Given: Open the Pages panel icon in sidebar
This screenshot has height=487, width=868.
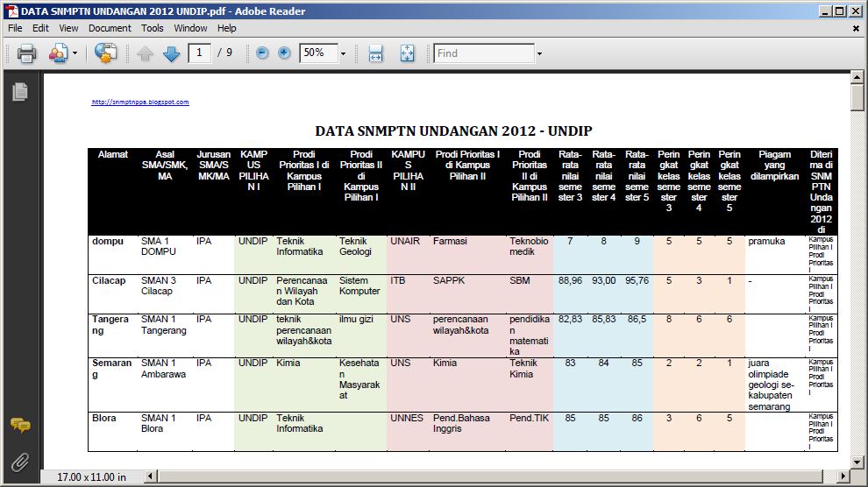Looking at the screenshot, I should click(20, 92).
